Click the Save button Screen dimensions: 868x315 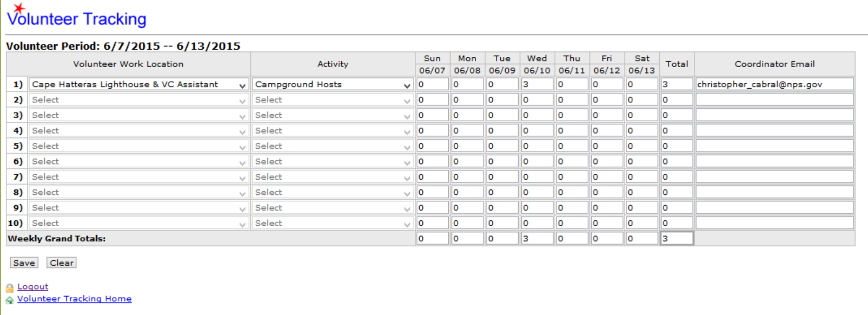pos(24,262)
